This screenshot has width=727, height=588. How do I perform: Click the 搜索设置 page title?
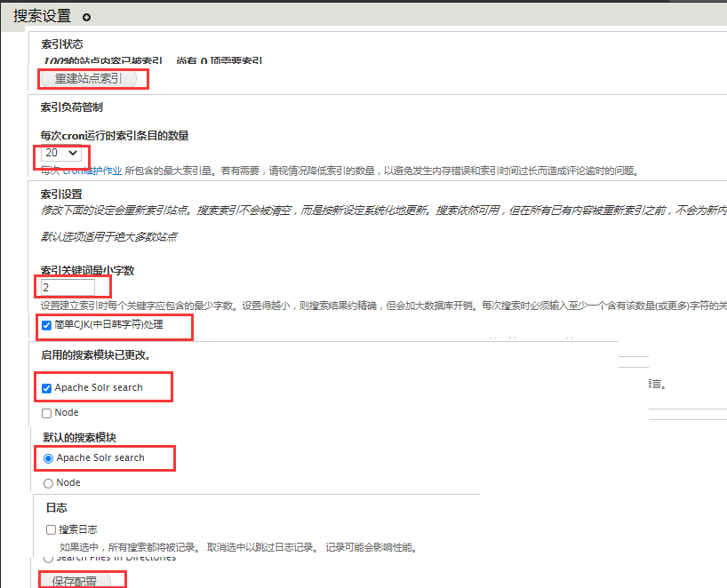pyautogui.click(x=42, y=16)
